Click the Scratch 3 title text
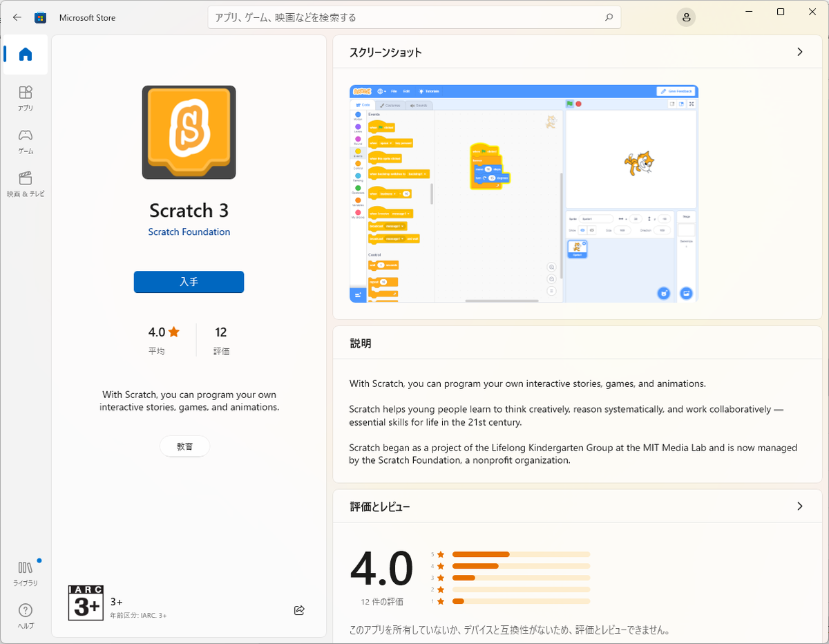Viewport: 829px width, 644px height. [189, 210]
